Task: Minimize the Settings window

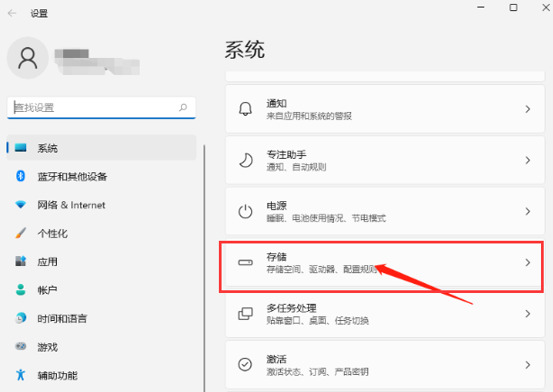Action: [481, 7]
